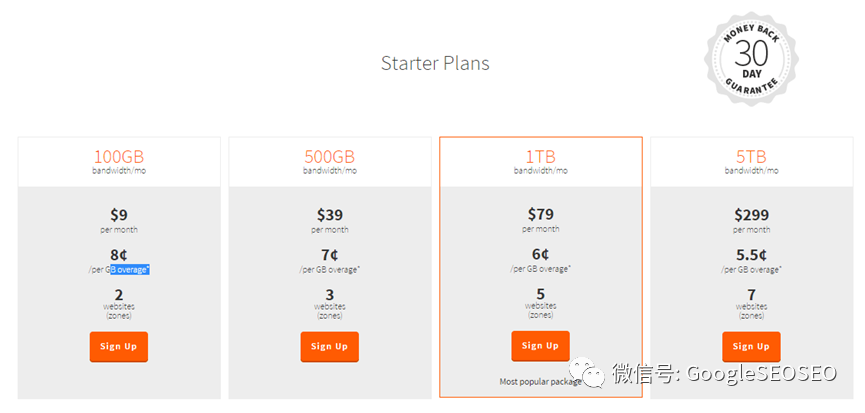Click the WeChat logo icon in watermark

click(x=584, y=371)
